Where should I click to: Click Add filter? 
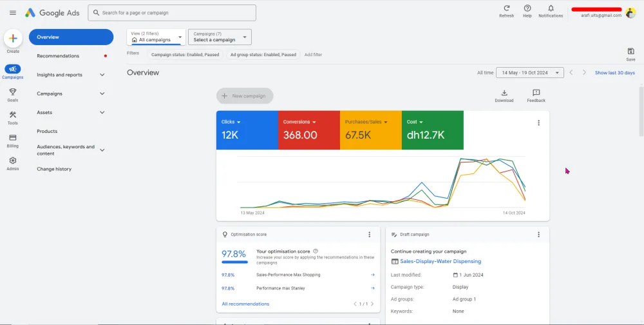tap(313, 54)
